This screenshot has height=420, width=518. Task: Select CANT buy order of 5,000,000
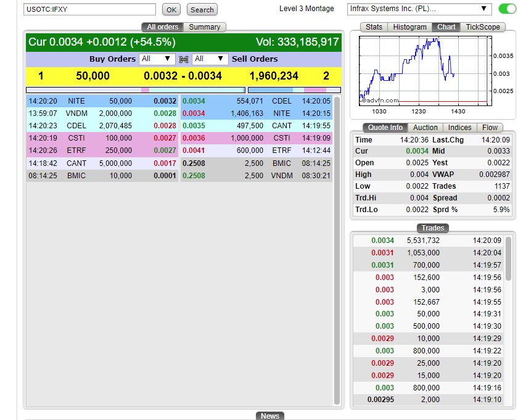point(102,163)
